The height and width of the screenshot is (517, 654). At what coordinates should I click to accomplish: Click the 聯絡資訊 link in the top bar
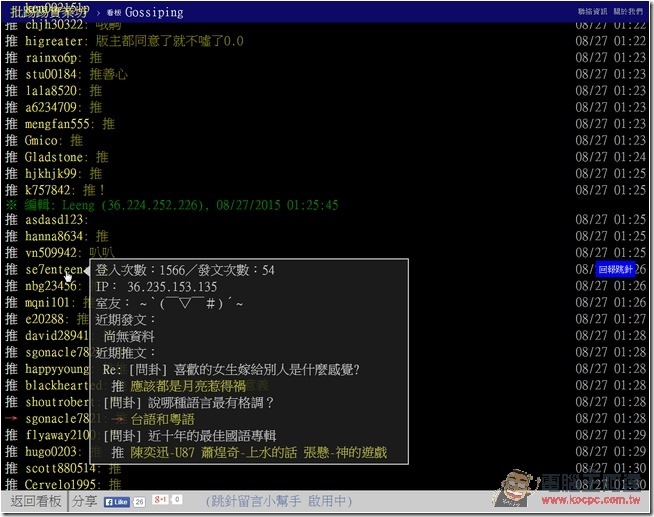(x=592, y=12)
